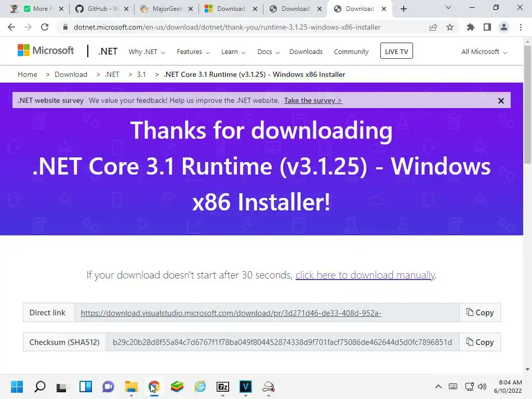Expand the All Microsoft menu

484,52
